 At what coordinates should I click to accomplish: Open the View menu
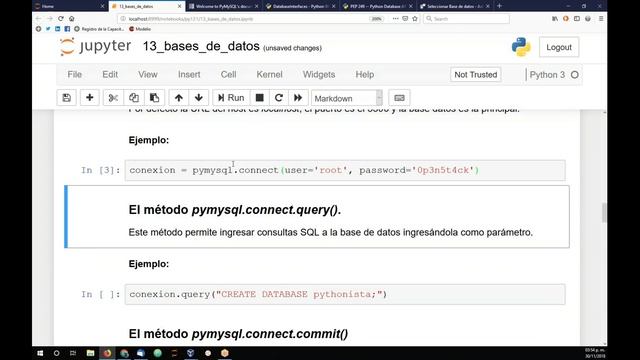point(148,75)
